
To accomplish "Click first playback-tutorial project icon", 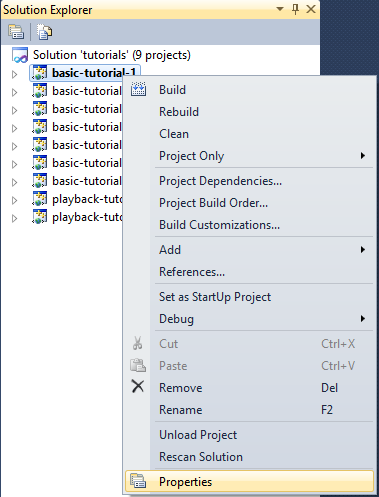I will point(40,199).
